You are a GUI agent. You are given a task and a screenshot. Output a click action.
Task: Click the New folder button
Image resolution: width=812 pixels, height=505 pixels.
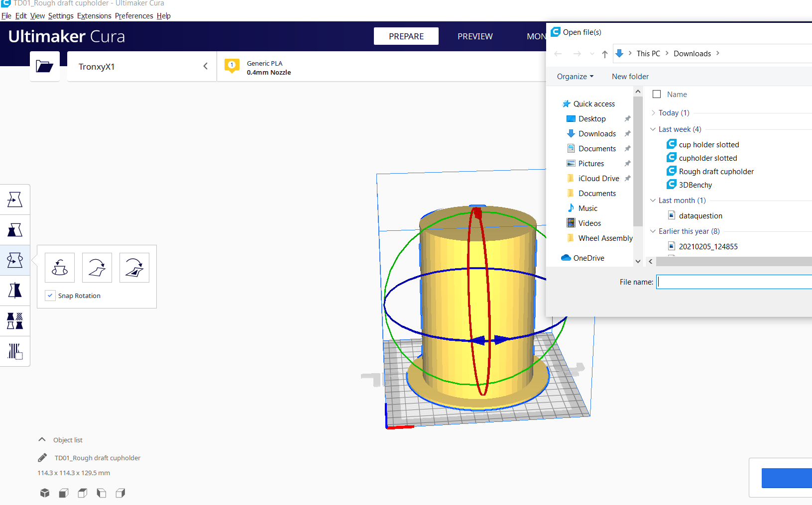630,77
